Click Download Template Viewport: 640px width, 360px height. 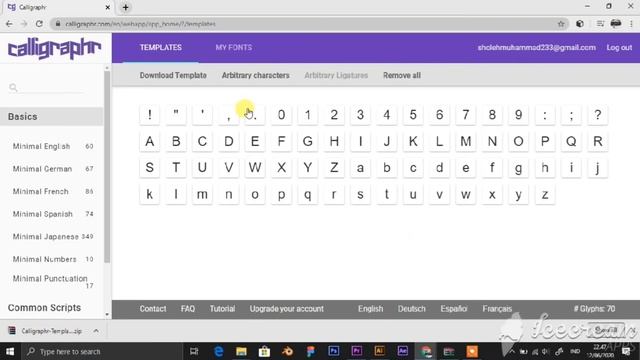click(x=173, y=75)
